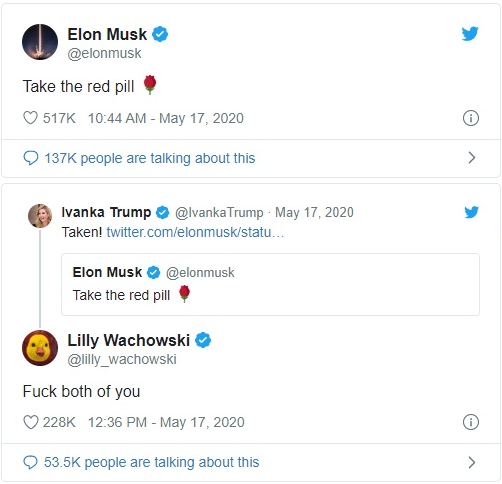Open Ivanka Trump's profile avatar
The width and height of the screenshot is (502, 484).
[x=40, y=216]
